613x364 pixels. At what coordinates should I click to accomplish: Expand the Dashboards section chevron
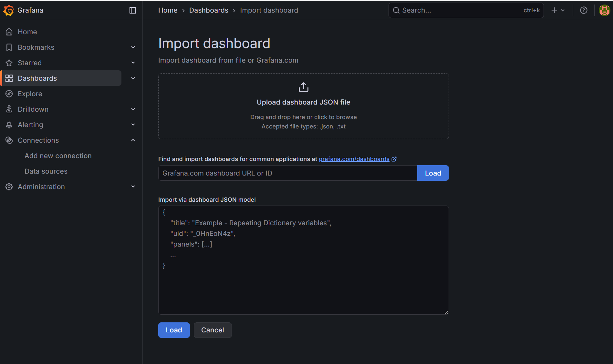coord(133,78)
